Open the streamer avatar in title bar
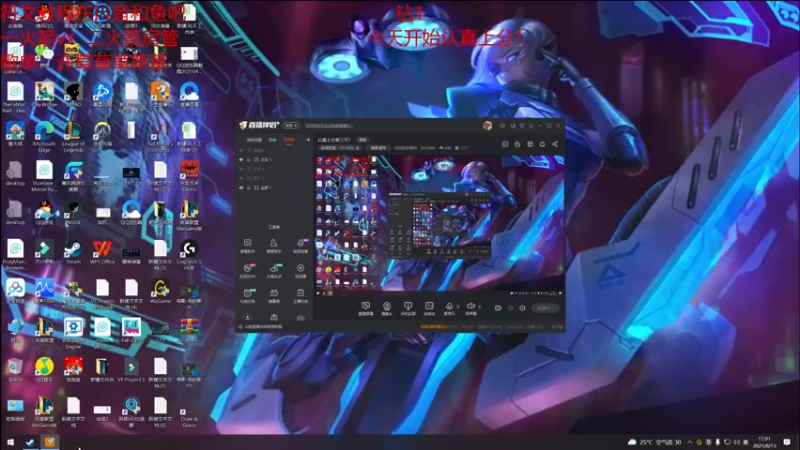Viewport: 800px width, 450px height. pyautogui.click(x=487, y=126)
